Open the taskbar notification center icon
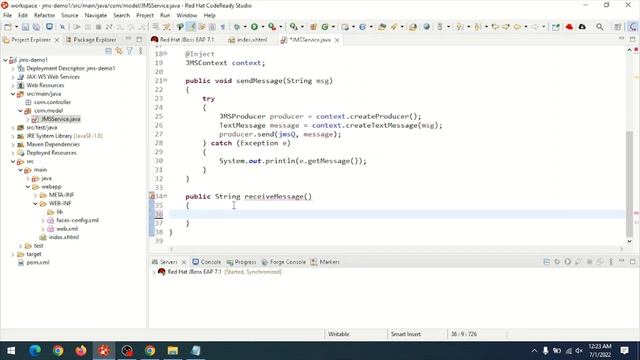The image size is (640, 360). pos(624,351)
